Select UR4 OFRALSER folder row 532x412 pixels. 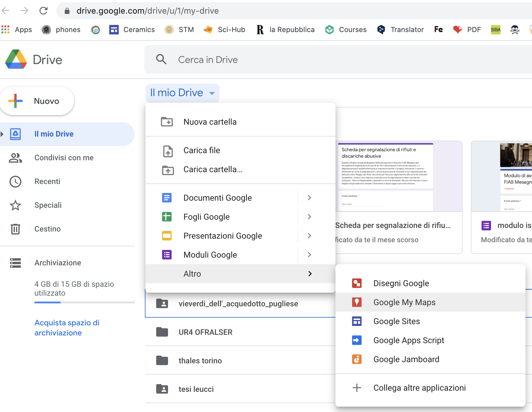click(x=240, y=332)
